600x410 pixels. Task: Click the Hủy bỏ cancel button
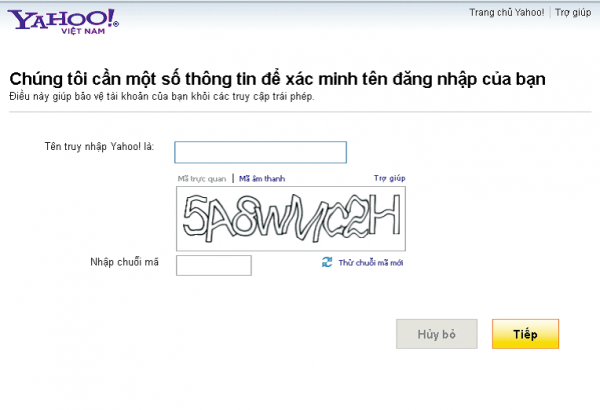(x=437, y=334)
